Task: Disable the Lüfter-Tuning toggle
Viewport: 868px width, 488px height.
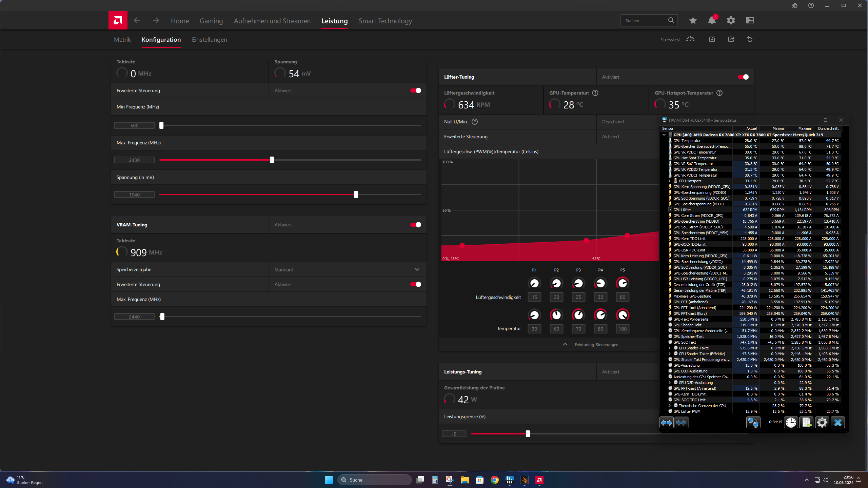Action: click(743, 77)
